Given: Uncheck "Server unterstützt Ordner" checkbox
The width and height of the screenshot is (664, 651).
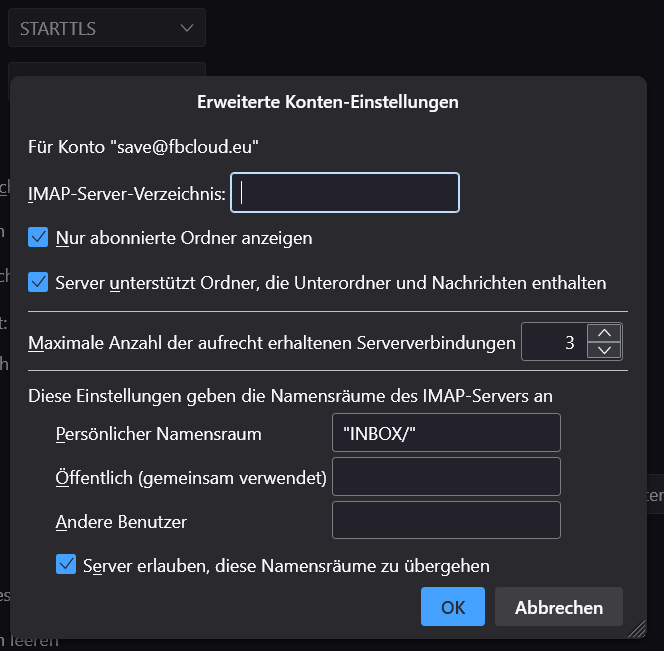Looking at the screenshot, I should [39, 283].
